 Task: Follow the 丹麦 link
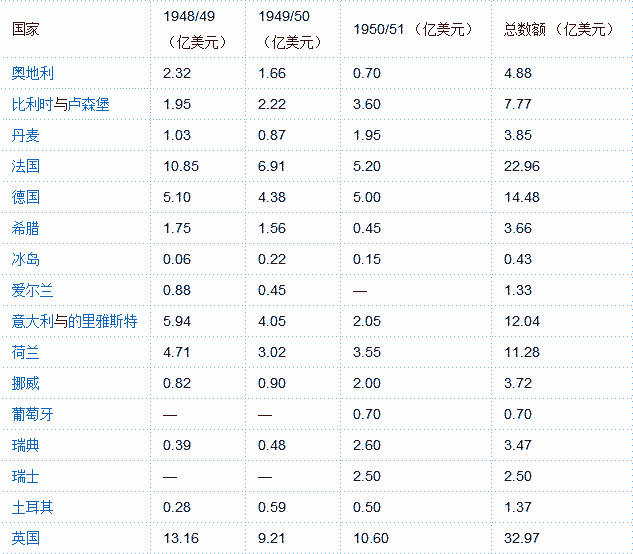pos(26,135)
